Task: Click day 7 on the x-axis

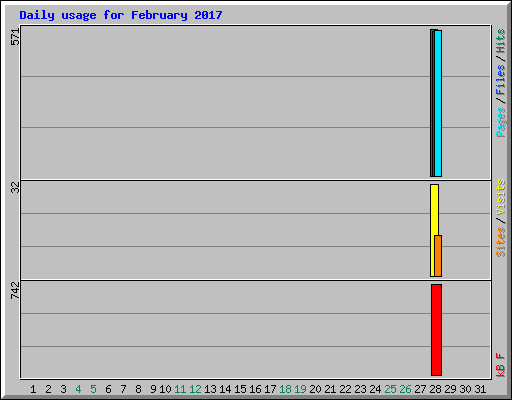Action: [123, 389]
